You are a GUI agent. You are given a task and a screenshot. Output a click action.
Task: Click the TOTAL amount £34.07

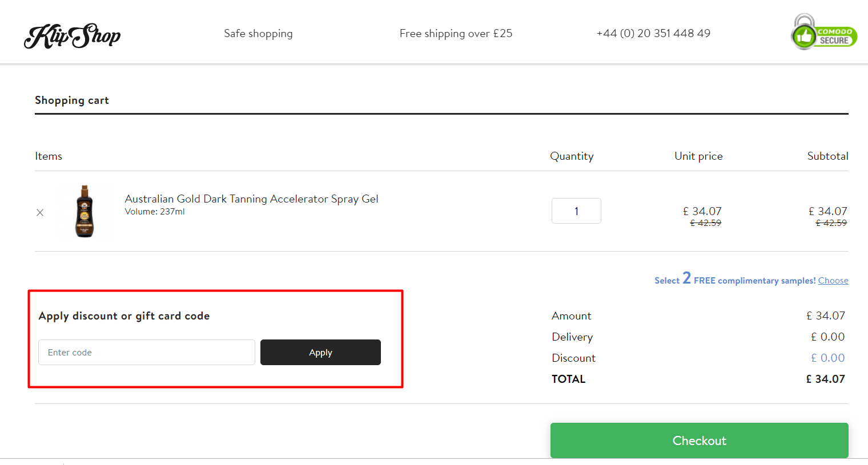pyautogui.click(x=826, y=378)
